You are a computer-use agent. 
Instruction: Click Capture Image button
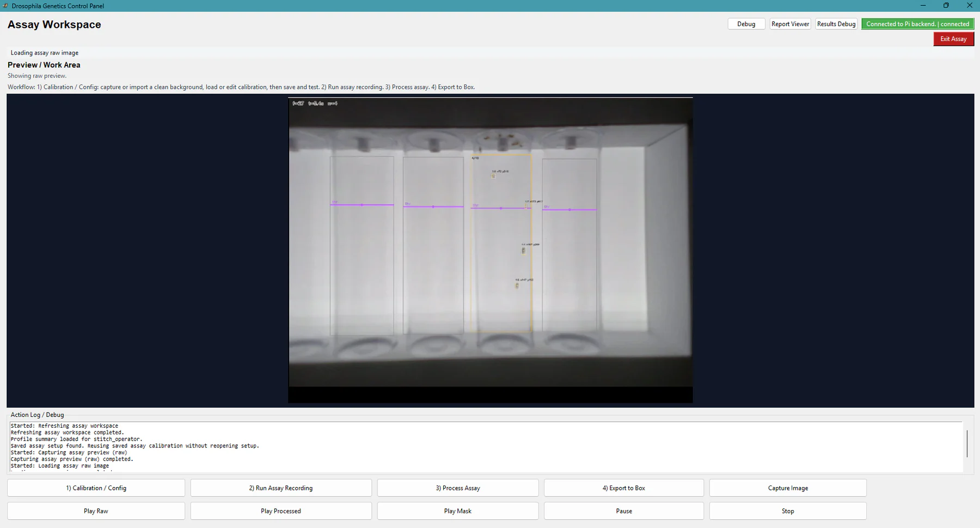[788, 488]
